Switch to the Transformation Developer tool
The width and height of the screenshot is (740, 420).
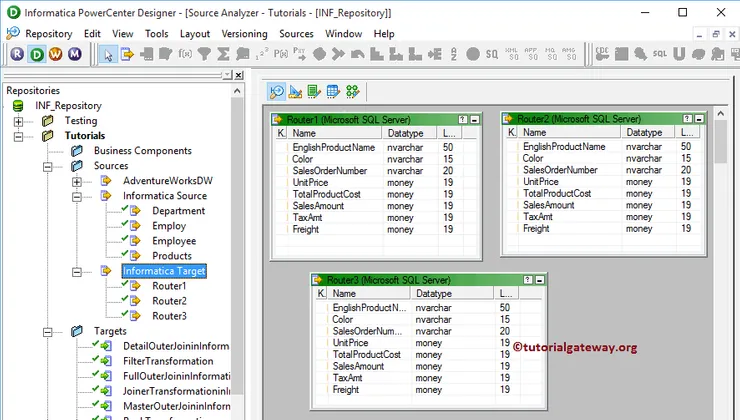[314, 91]
